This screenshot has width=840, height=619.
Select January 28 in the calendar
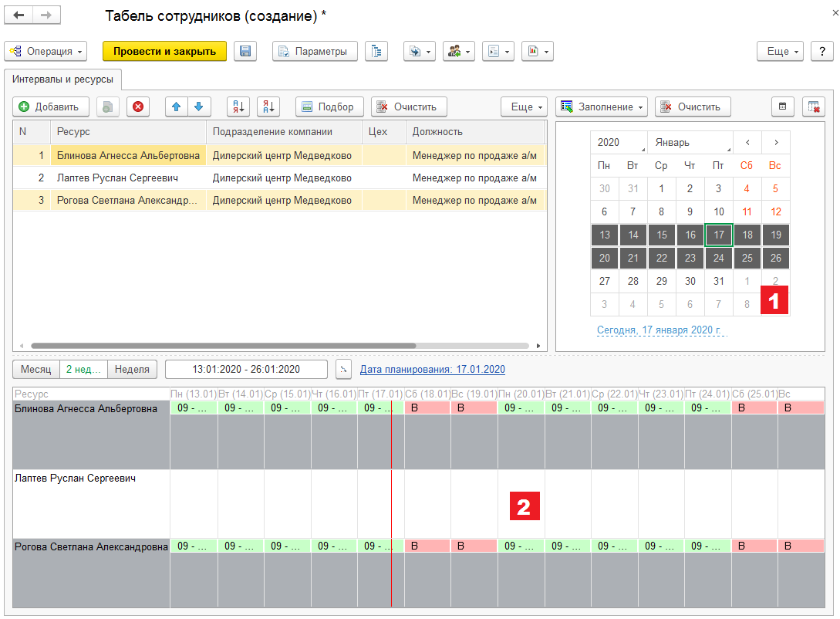(x=633, y=282)
